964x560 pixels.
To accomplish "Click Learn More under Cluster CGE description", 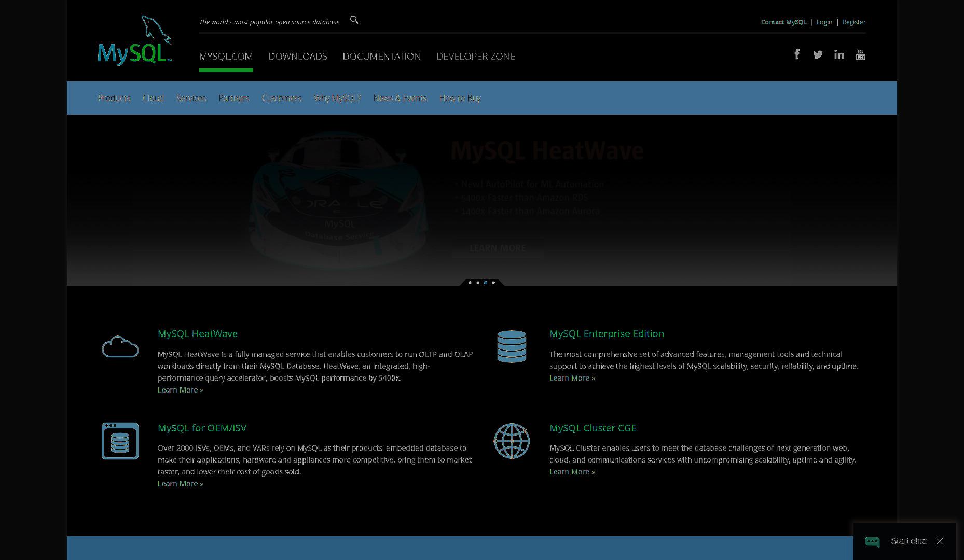I will coord(572,472).
